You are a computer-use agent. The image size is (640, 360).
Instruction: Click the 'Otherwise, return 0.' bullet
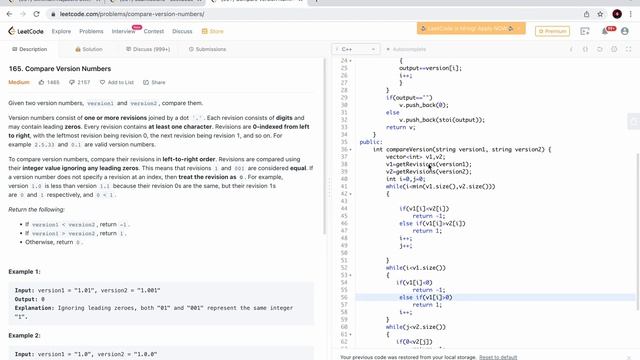pos(54,242)
